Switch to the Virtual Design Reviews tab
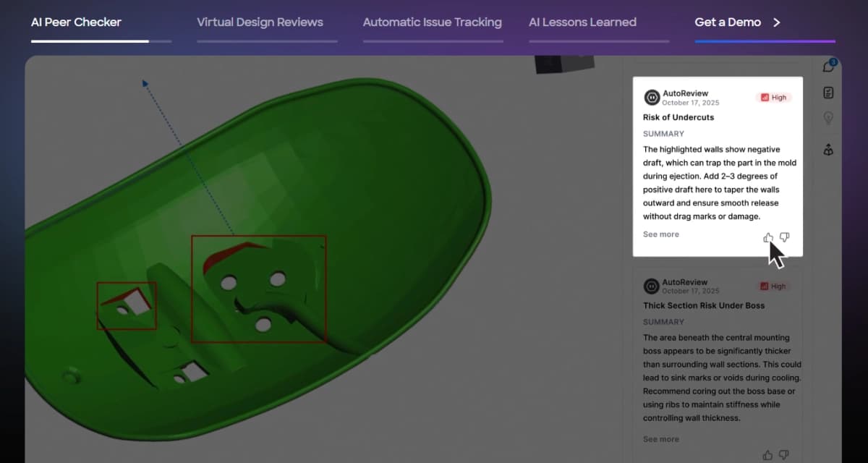This screenshot has height=463, width=868. (x=260, y=22)
